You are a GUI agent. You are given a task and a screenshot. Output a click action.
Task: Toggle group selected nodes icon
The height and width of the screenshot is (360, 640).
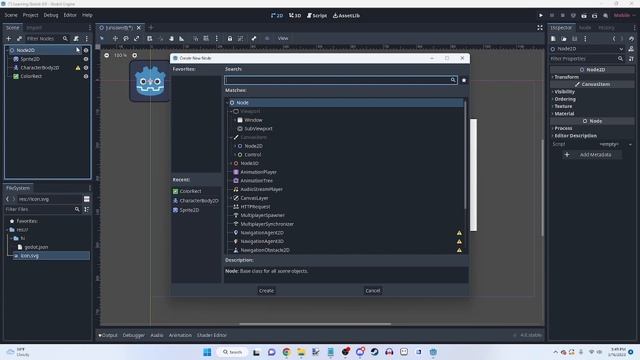pyautogui.click(x=240, y=38)
